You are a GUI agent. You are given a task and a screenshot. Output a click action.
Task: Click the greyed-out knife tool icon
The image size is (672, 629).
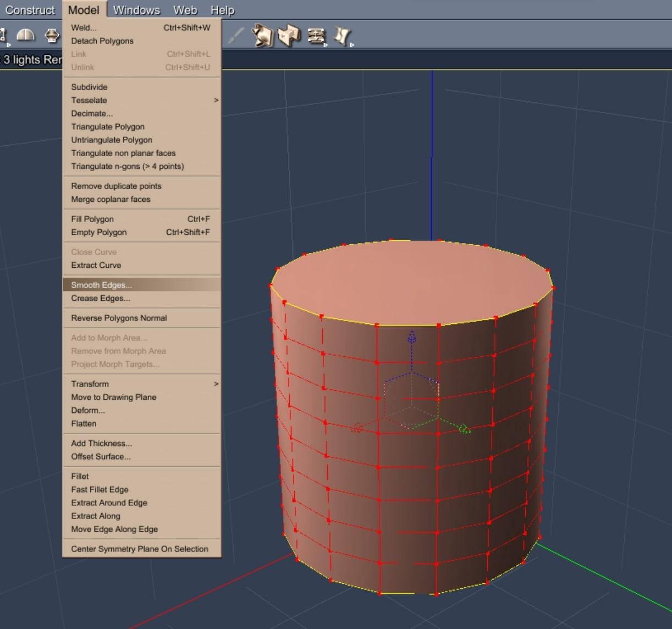(235, 36)
